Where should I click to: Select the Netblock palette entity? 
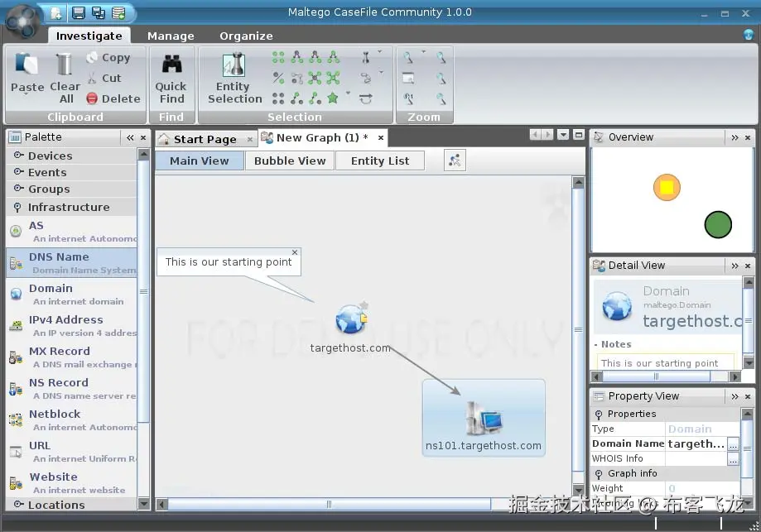pyautogui.click(x=72, y=420)
